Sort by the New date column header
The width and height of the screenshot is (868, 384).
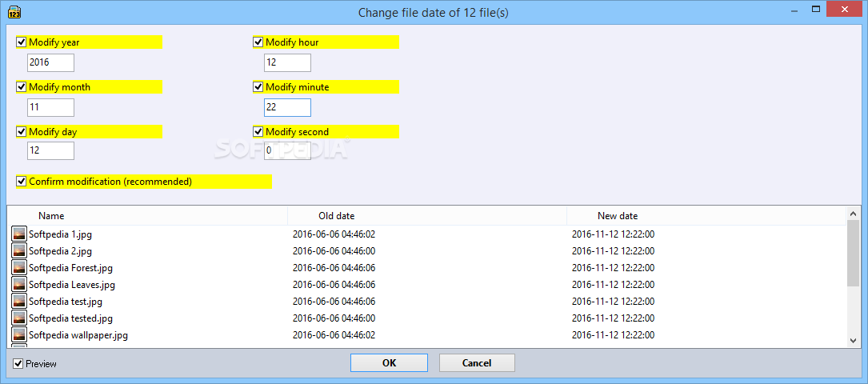pos(706,216)
